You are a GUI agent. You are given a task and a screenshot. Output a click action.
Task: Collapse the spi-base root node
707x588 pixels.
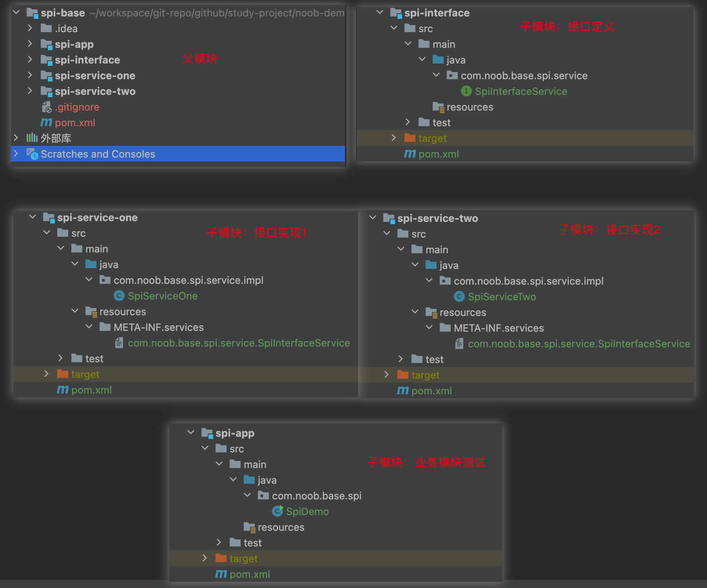coord(16,13)
